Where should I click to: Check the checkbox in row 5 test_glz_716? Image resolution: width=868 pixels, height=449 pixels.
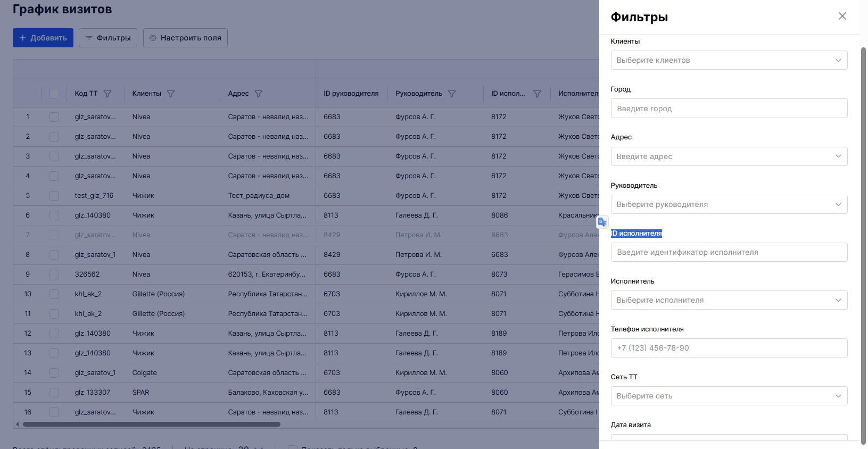(x=54, y=196)
